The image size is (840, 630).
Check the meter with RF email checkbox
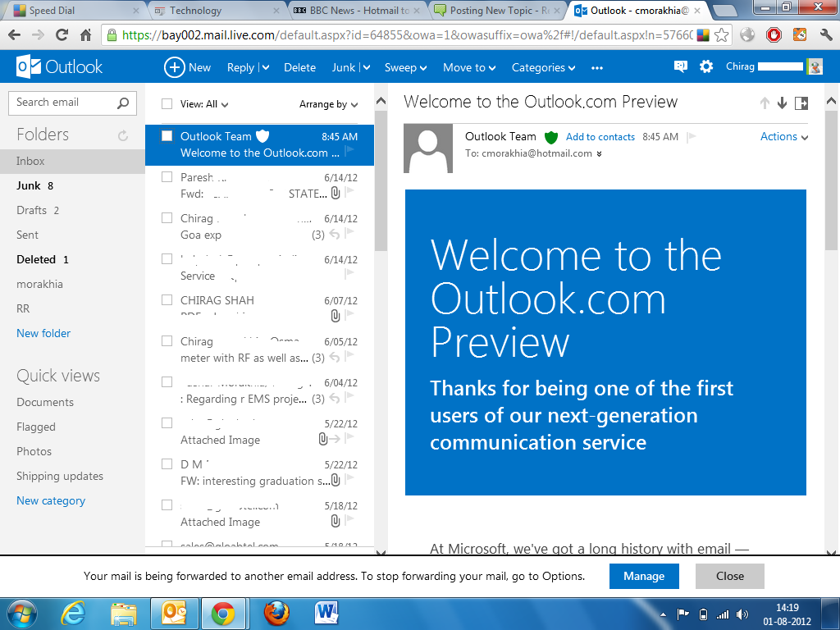167,340
